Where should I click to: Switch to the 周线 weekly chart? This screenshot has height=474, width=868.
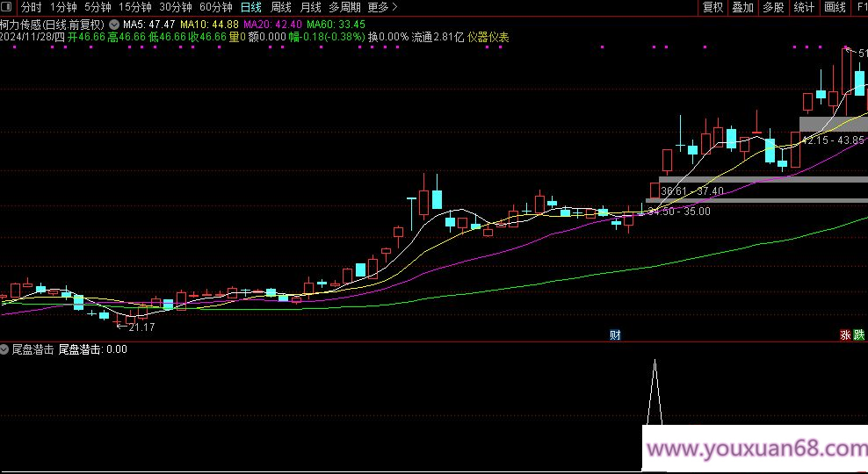point(280,7)
